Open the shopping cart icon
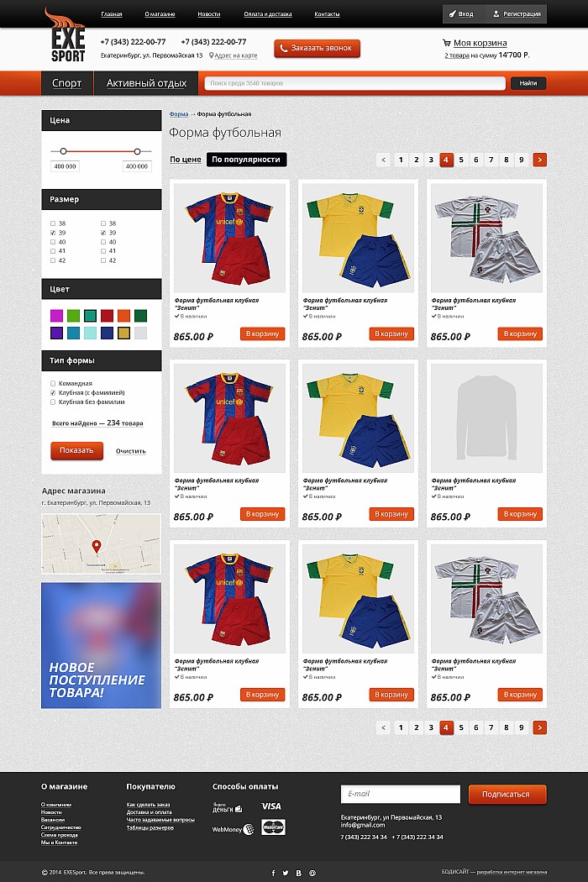 click(446, 43)
